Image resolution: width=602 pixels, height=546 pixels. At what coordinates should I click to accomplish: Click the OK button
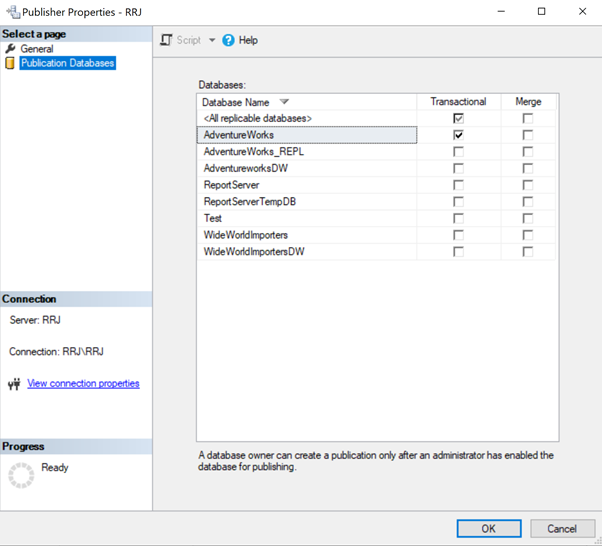pyautogui.click(x=489, y=529)
